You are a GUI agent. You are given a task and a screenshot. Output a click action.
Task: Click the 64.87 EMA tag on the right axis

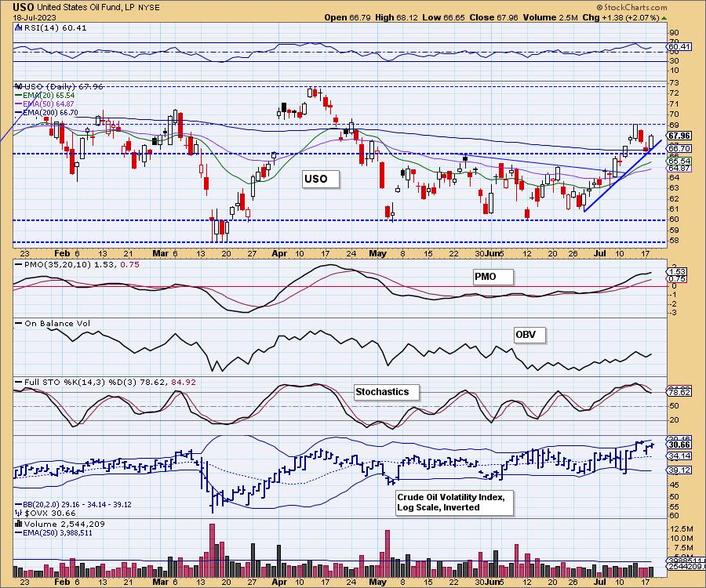pos(680,169)
